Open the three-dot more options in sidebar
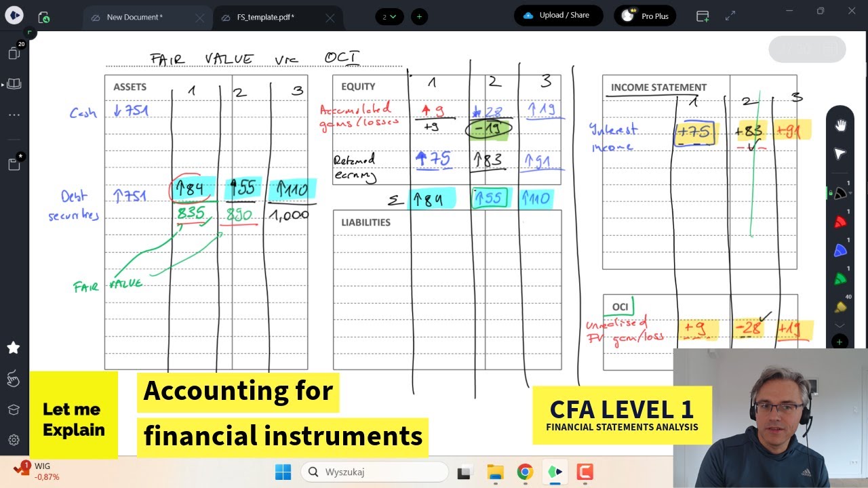868x488 pixels. pyautogui.click(x=14, y=115)
